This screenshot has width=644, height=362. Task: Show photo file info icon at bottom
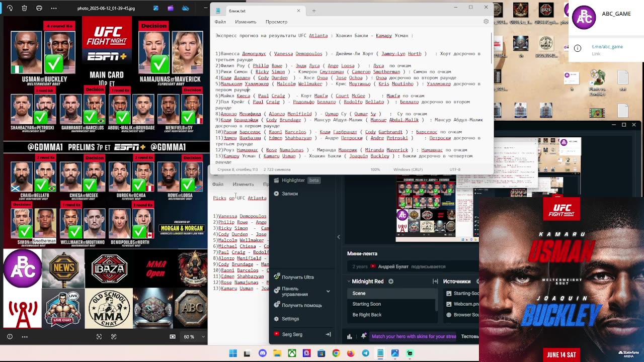tap(10, 336)
